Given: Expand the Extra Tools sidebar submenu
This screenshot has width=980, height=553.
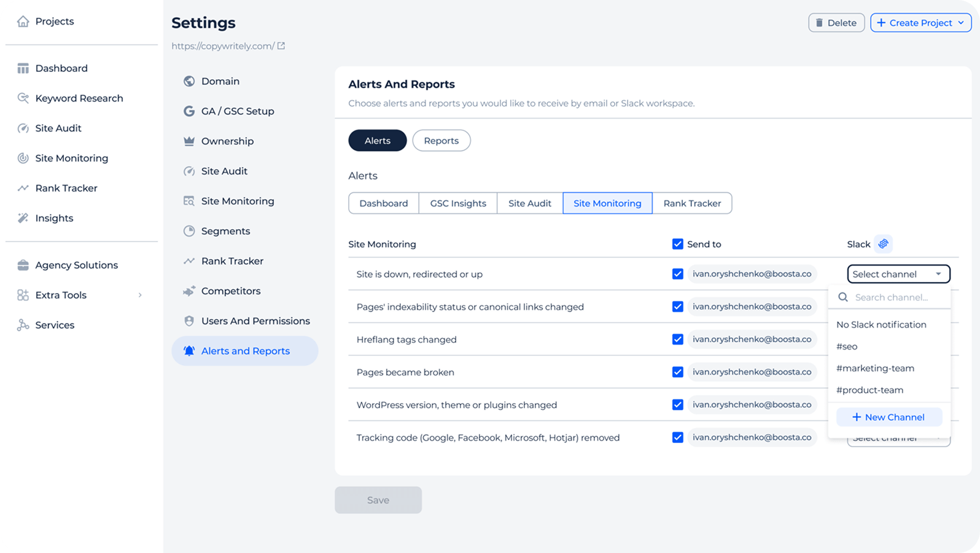Looking at the screenshot, I should [x=140, y=295].
